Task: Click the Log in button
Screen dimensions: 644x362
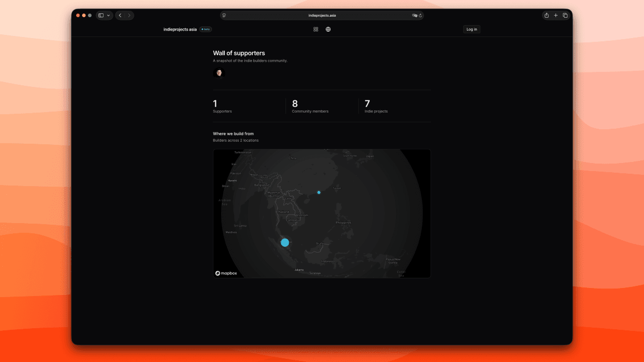Action: (471, 29)
